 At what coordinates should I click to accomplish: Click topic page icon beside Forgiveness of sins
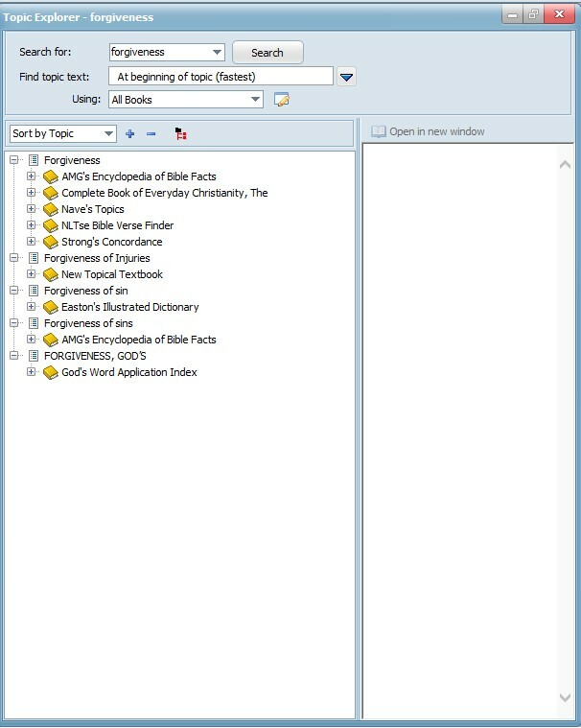(34, 322)
